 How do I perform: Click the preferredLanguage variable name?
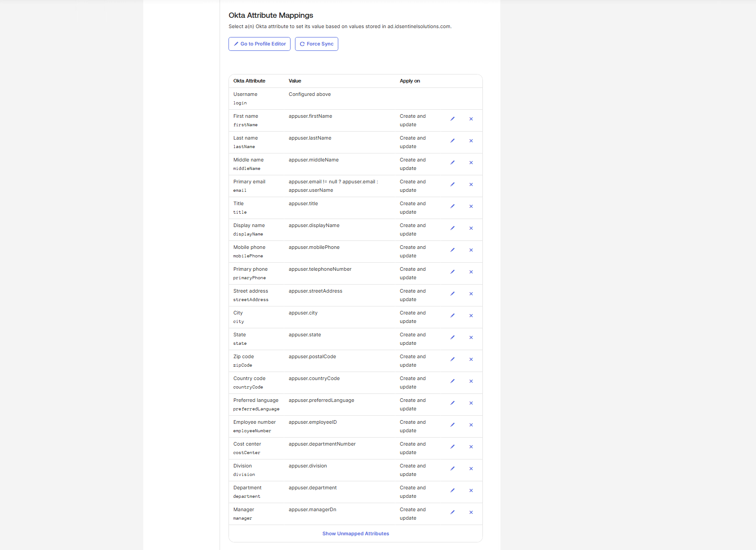click(256, 409)
